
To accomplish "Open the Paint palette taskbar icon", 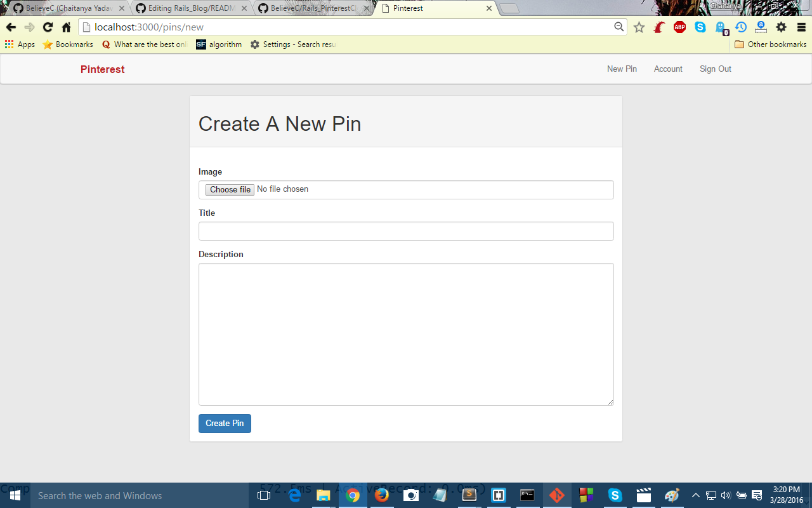I will pyautogui.click(x=672, y=495).
